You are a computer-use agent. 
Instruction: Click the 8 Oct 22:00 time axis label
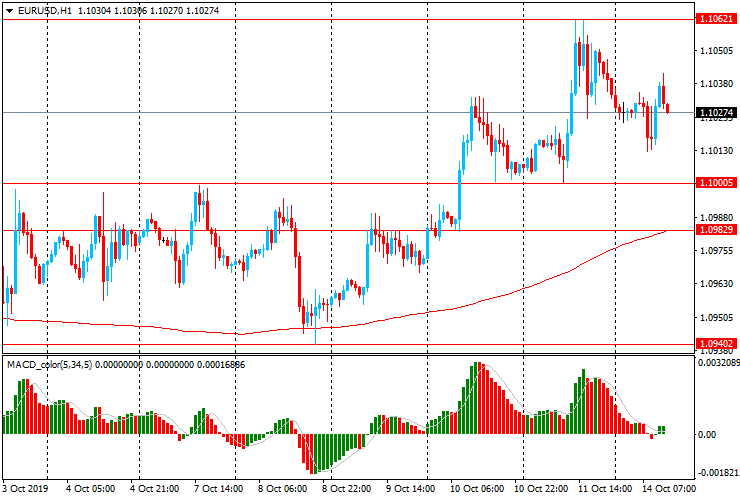346,489
